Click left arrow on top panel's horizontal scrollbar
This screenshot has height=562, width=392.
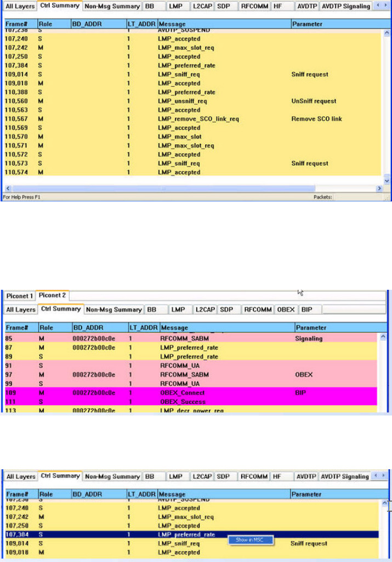point(8,188)
